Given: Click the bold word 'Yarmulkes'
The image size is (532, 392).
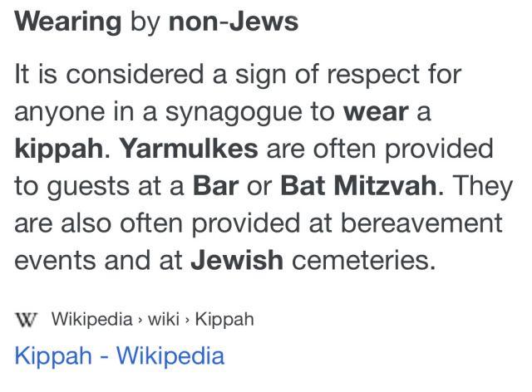Looking at the screenshot, I should (x=189, y=149).
